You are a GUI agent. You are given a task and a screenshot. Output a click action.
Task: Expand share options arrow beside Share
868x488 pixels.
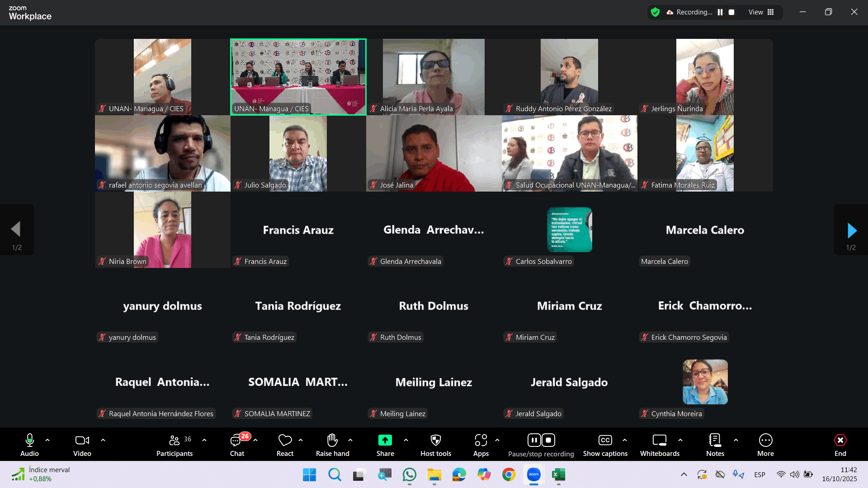click(x=406, y=440)
